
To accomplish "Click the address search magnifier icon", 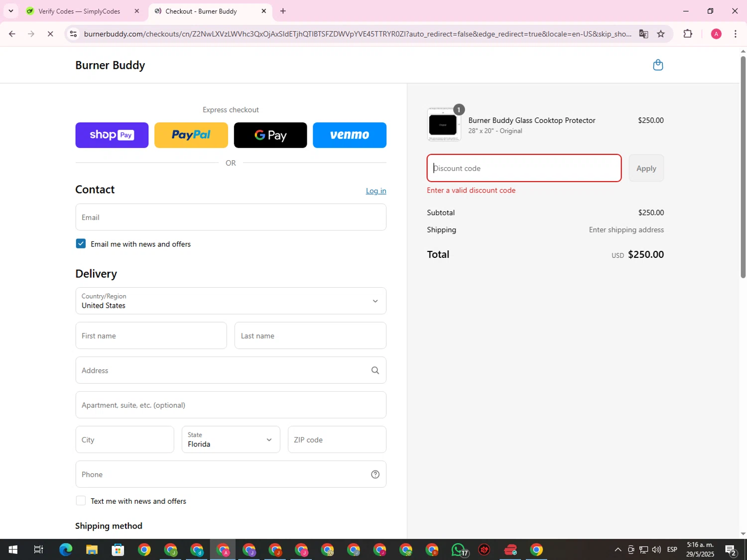I will (375, 370).
